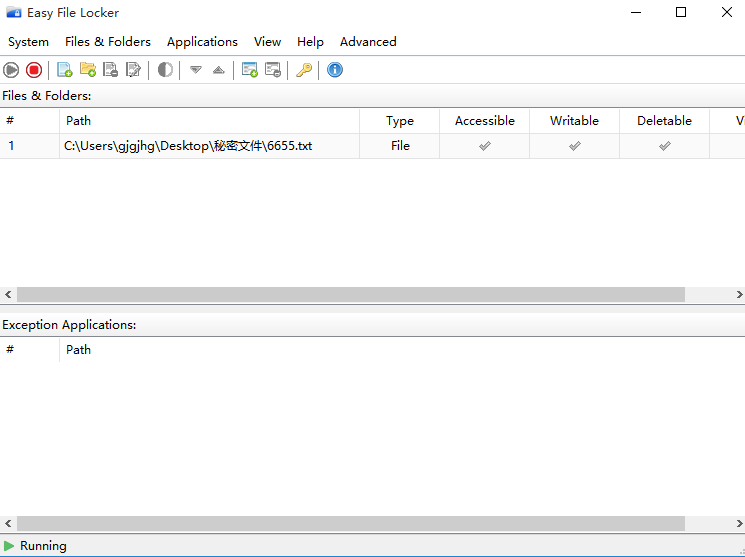Click the blue About info icon
Viewport: 745px width, 557px height.
point(335,70)
